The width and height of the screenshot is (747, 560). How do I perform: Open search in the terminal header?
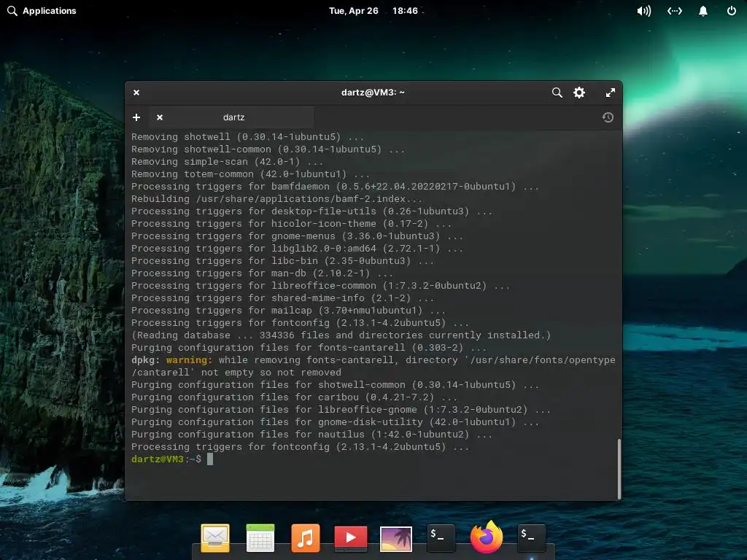[557, 93]
